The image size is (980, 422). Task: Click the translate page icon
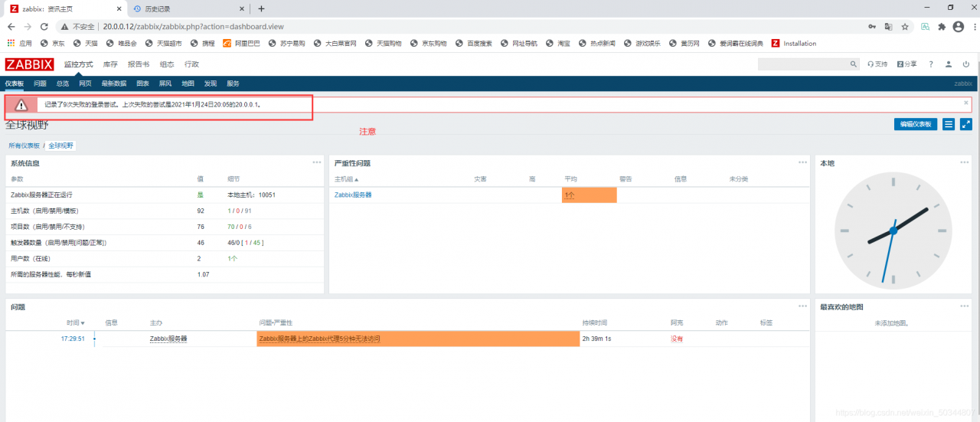888,26
